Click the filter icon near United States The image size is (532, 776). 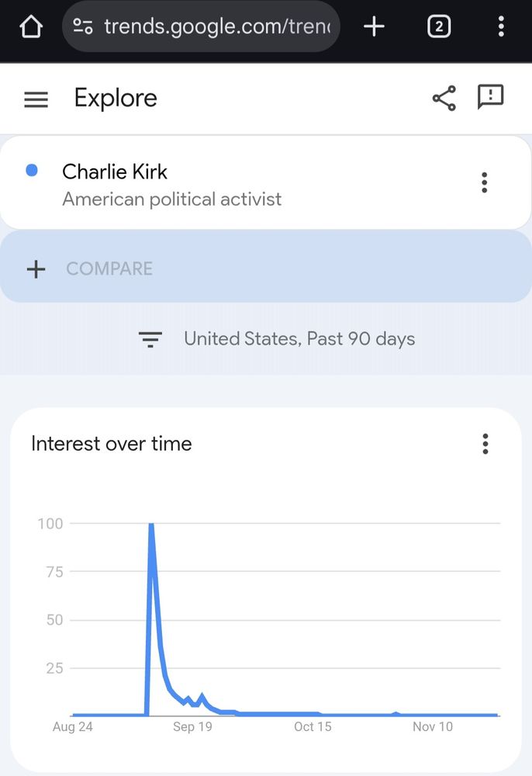pyautogui.click(x=150, y=339)
